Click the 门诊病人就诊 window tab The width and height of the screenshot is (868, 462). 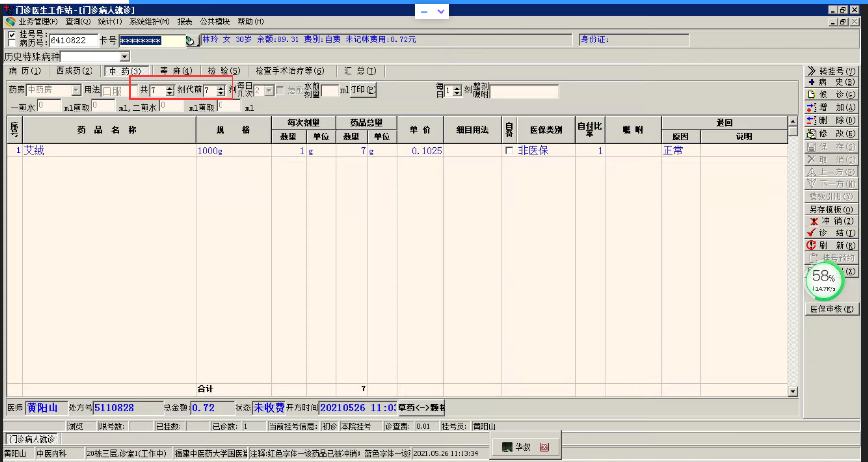pos(32,439)
